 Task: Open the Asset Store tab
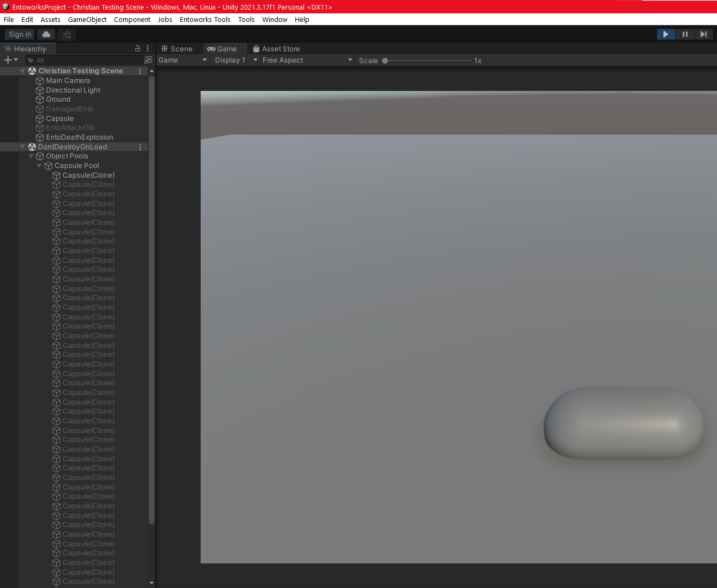[277, 49]
